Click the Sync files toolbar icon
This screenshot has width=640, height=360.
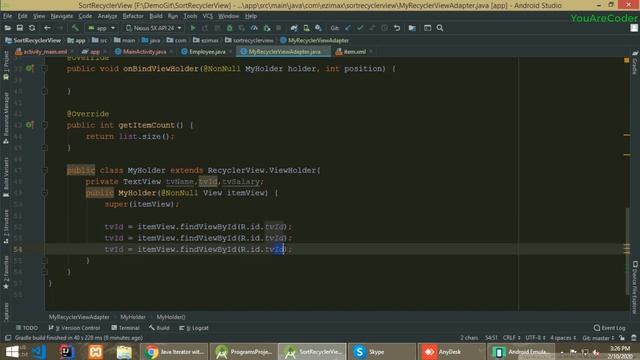(32, 28)
